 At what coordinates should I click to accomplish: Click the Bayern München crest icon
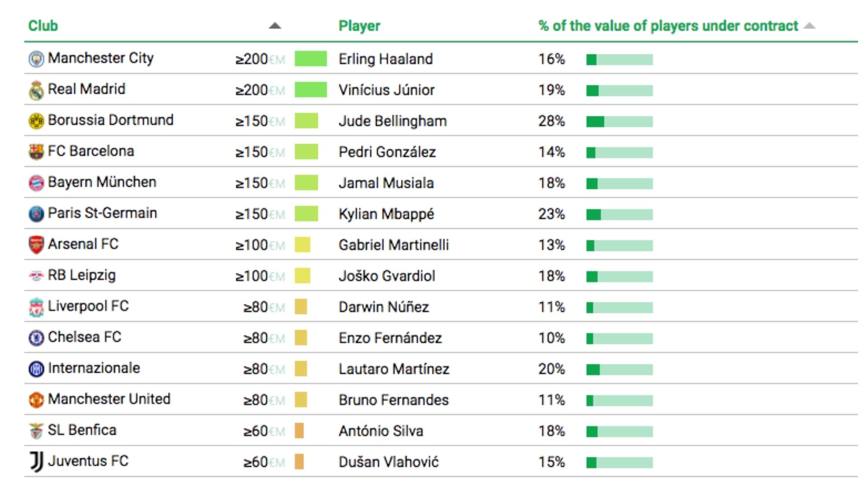point(36,183)
